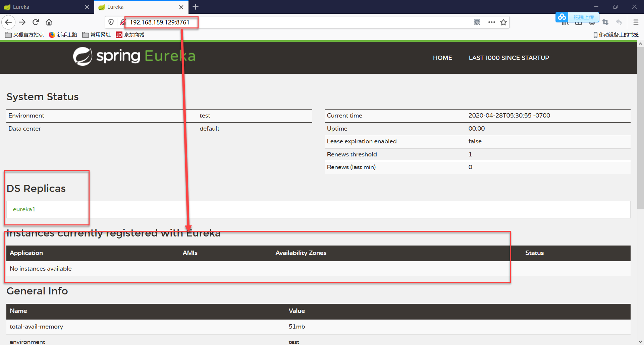Click the 'total-avail-memory' row name

[x=36, y=327]
